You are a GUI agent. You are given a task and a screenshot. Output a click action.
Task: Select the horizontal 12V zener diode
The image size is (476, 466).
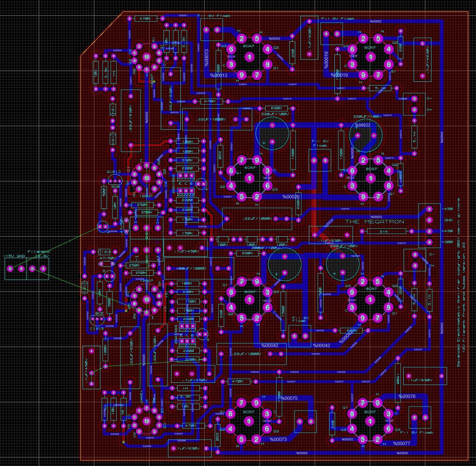pyautogui.click(x=104, y=252)
